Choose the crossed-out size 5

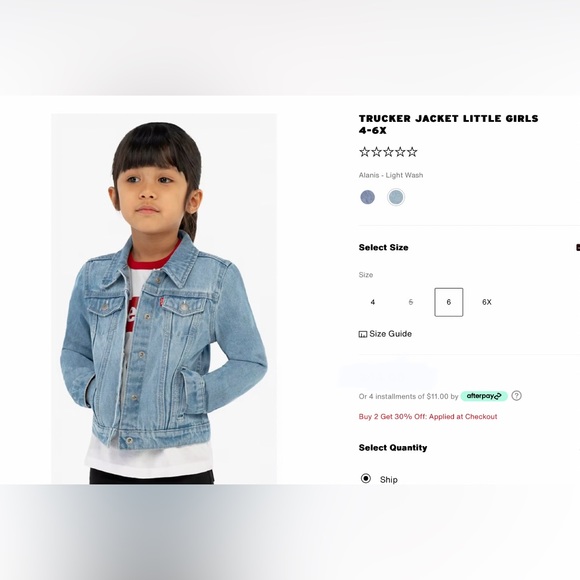tap(411, 302)
